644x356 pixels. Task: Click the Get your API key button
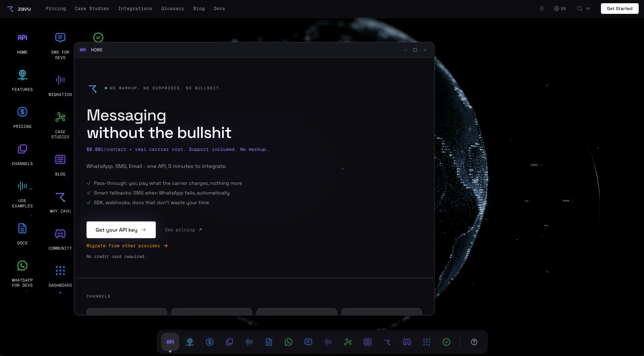(x=121, y=230)
